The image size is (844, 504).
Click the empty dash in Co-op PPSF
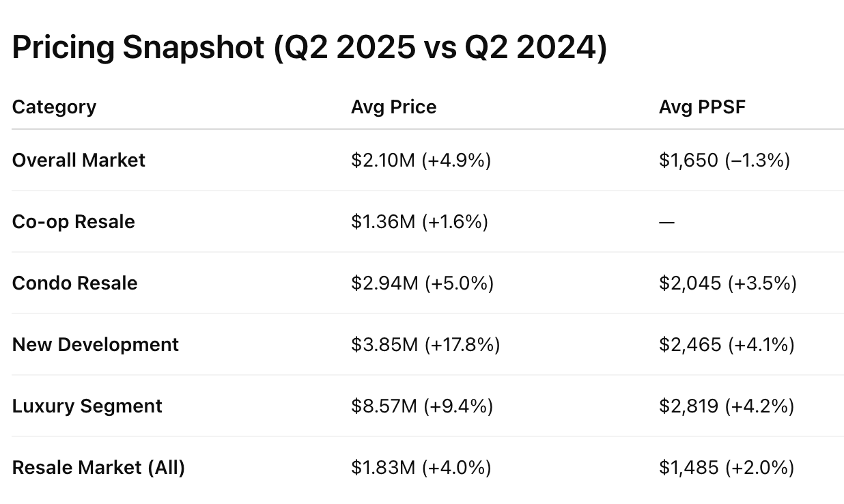point(666,222)
